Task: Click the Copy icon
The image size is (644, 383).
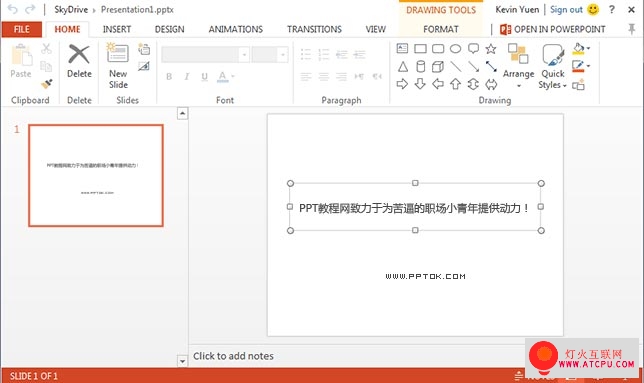Action: (x=46, y=66)
